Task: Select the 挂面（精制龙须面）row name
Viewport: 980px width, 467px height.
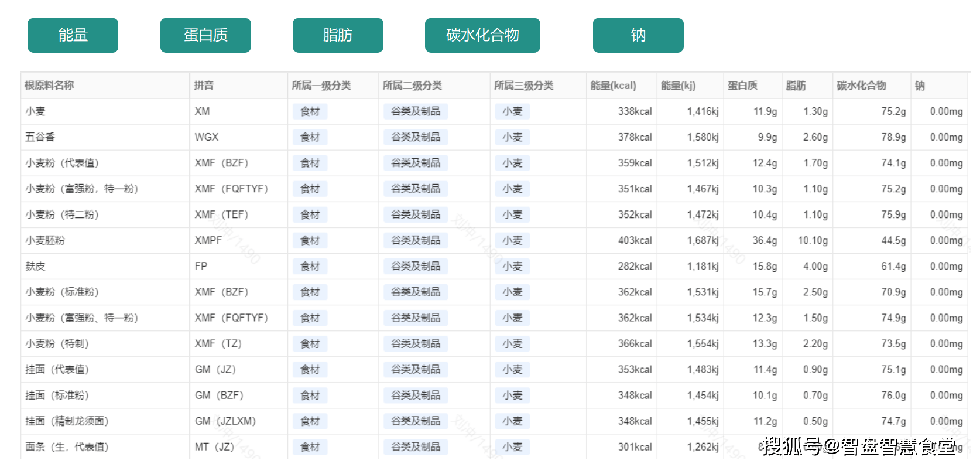Action: [x=67, y=421]
